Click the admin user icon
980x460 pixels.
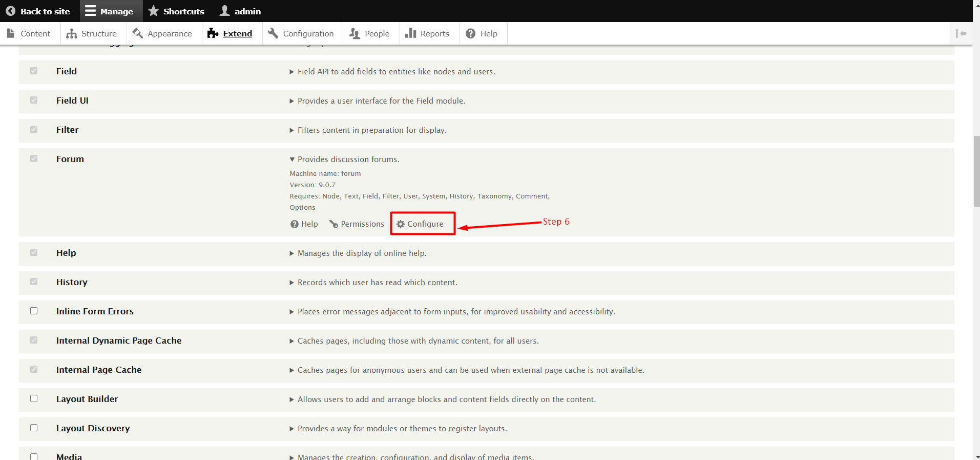pos(224,11)
